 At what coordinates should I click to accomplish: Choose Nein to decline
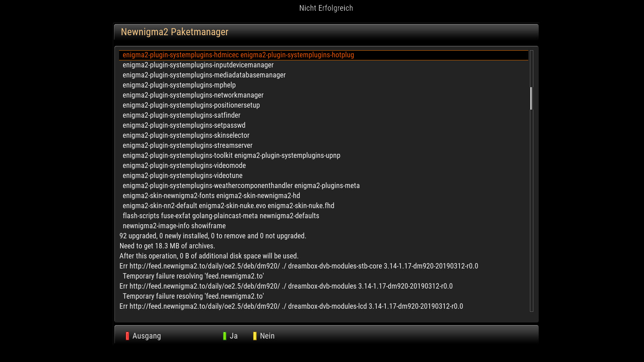267,336
